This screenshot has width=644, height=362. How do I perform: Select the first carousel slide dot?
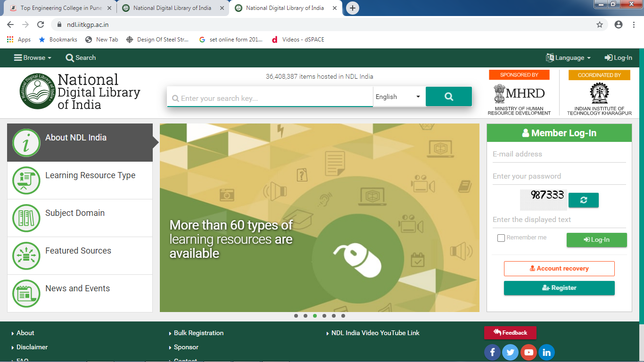pos(296,316)
